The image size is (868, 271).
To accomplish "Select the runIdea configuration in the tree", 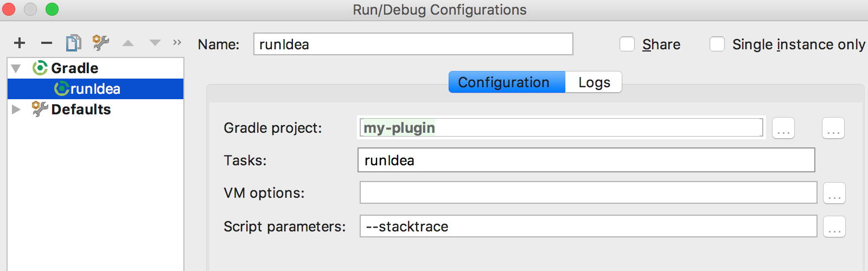I will point(95,89).
